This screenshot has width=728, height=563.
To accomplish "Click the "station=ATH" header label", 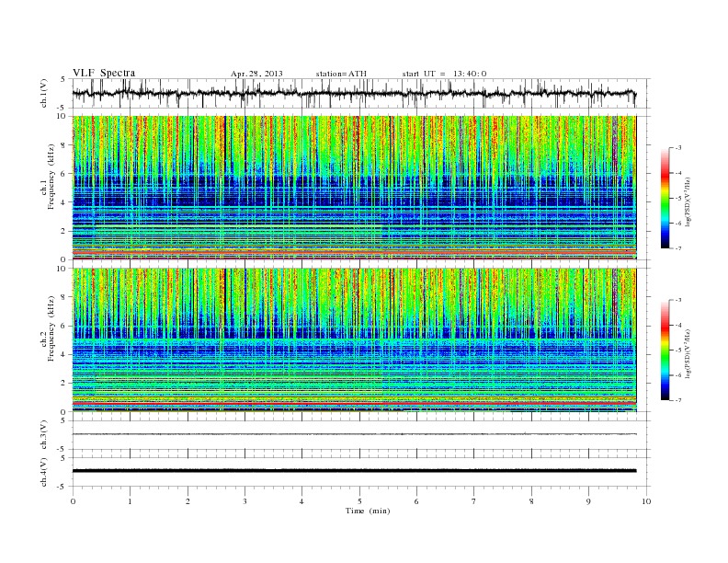I will 341,74.
